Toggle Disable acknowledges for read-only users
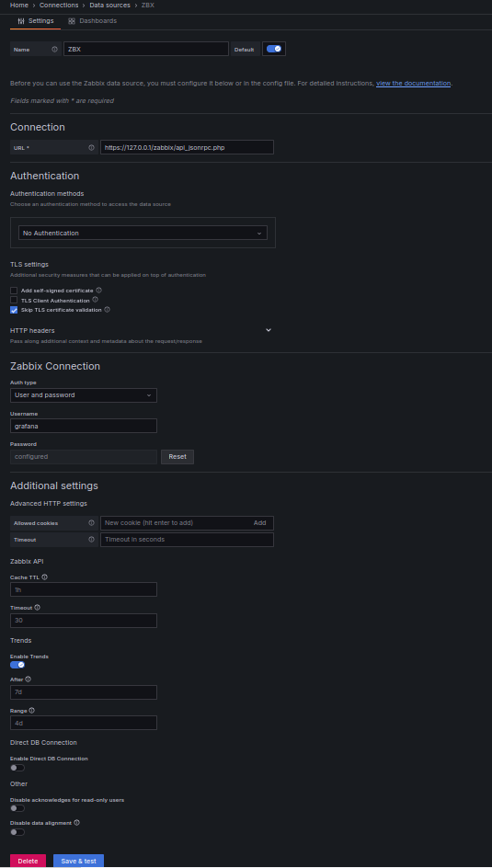The image size is (492, 868). coord(17,808)
